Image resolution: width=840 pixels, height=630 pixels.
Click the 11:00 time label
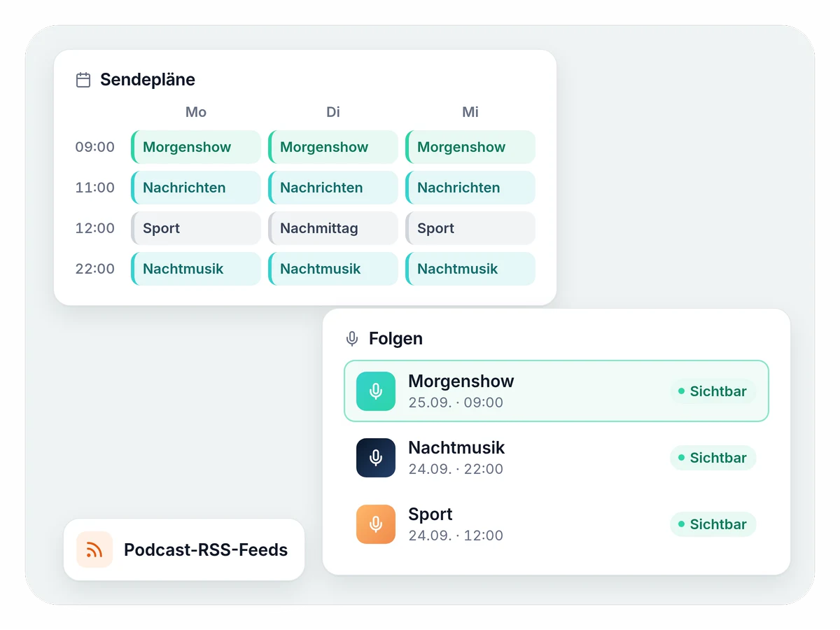tap(95, 188)
